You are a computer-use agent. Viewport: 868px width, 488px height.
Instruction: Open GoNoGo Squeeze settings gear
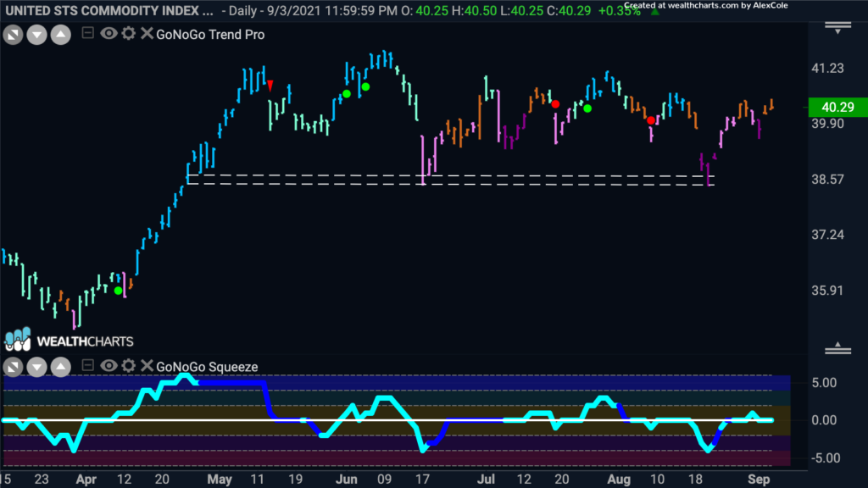pos(129,366)
